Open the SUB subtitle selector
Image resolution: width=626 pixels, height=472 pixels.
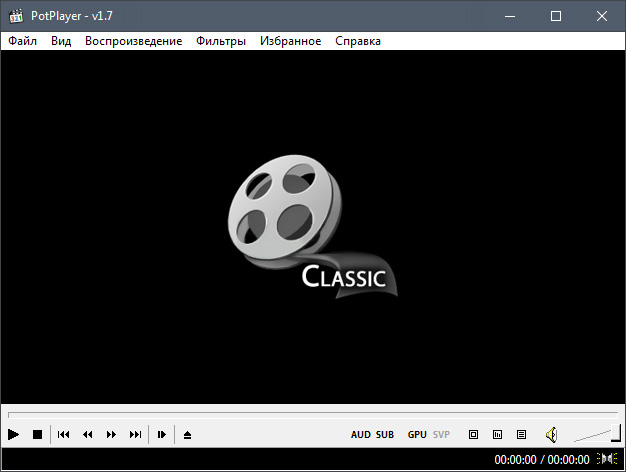(385, 434)
